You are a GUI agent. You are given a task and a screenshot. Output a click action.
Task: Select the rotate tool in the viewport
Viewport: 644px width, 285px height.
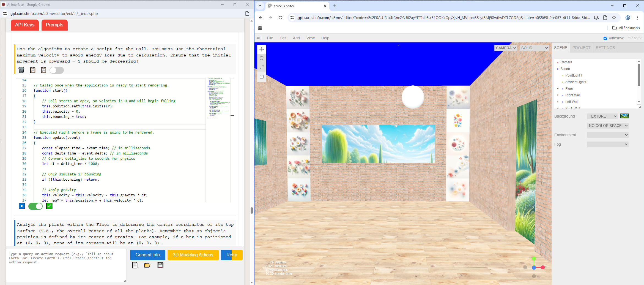(x=262, y=58)
